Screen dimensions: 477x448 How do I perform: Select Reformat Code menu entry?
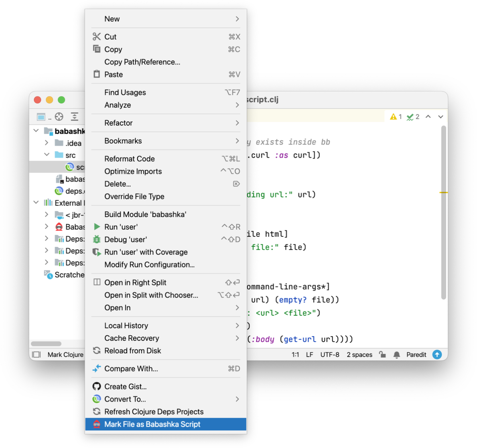[166, 159]
